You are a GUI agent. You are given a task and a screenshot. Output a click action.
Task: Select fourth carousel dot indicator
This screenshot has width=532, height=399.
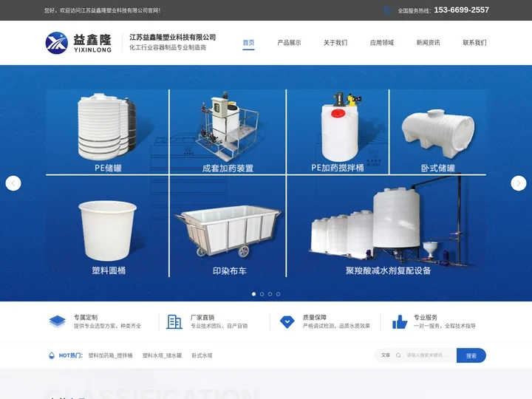279,294
